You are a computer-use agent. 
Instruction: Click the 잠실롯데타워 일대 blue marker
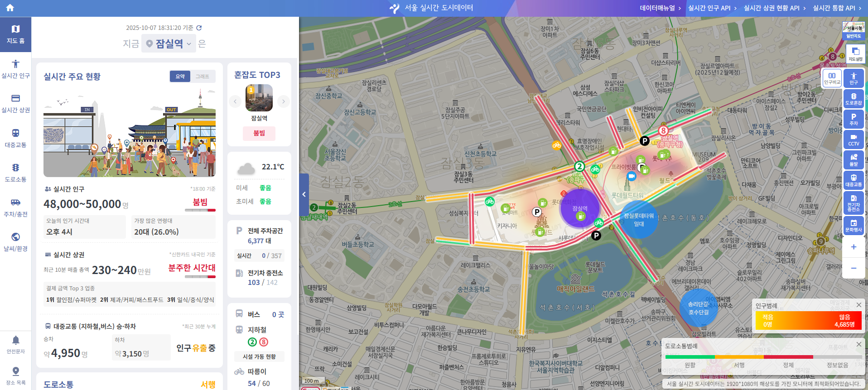[639, 220]
